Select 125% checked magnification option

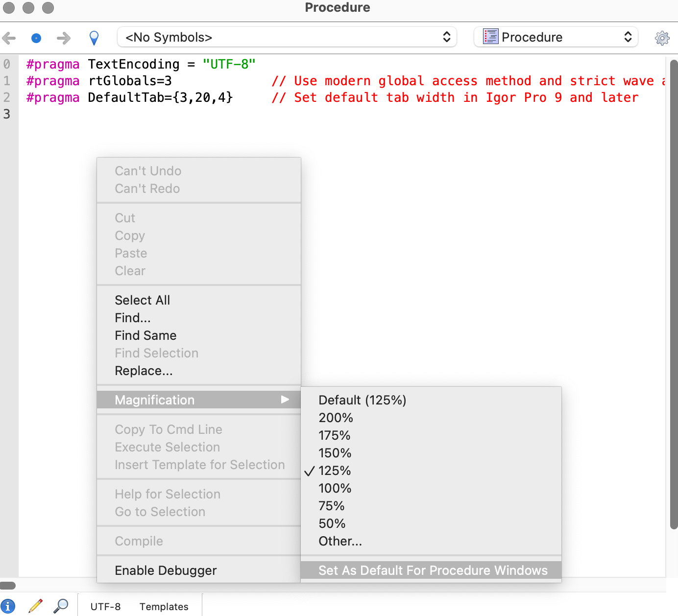click(335, 471)
